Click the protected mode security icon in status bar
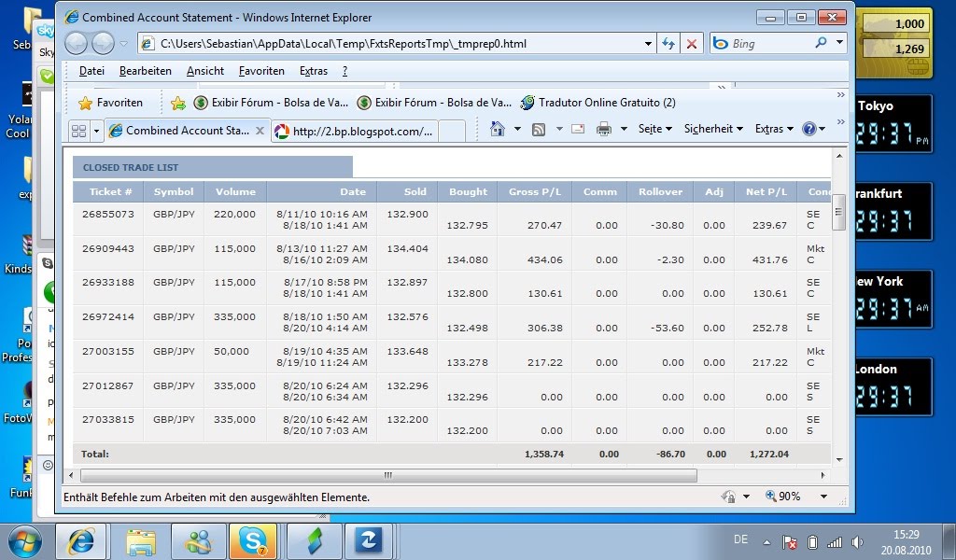 point(728,496)
